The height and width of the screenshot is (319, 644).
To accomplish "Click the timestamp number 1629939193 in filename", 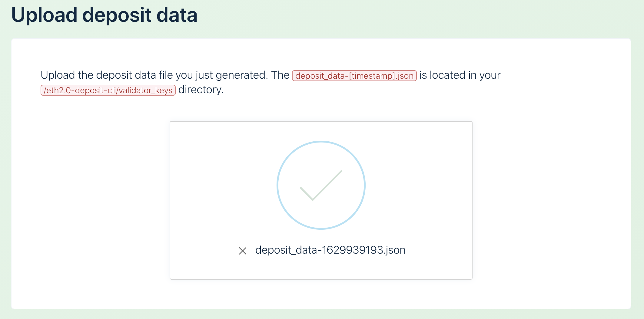I will tap(353, 250).
